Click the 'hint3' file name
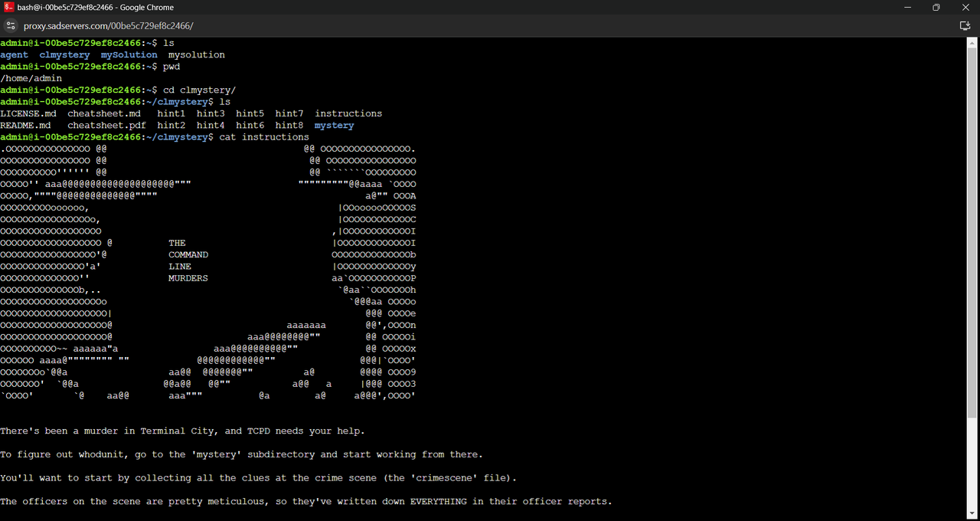This screenshot has height=521, width=980. [211, 113]
